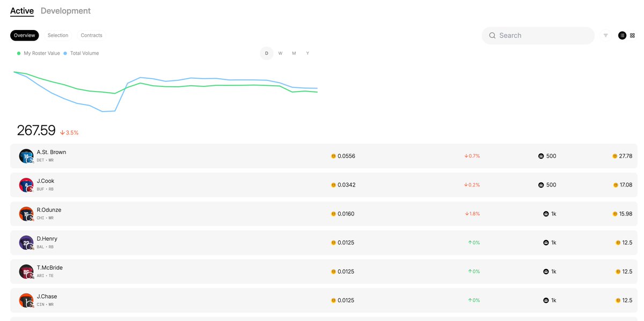Select the list view icon
Image resolution: width=644 pixels, height=321 pixels.
click(622, 35)
